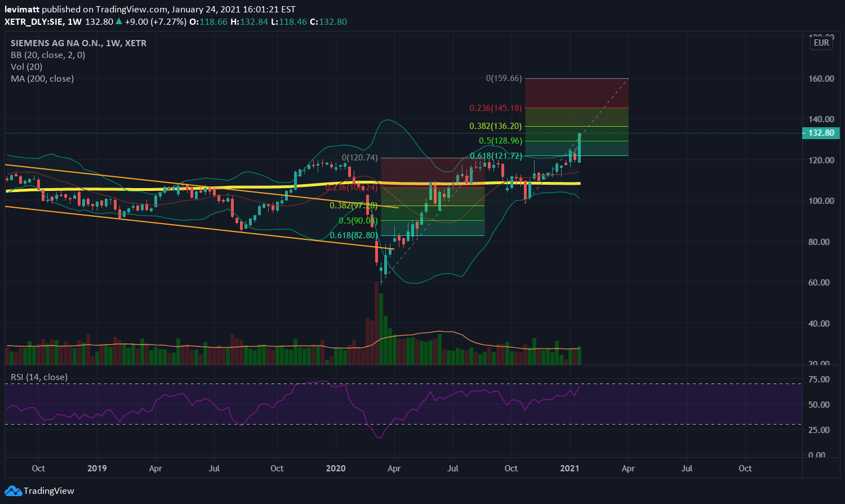Click the 0.618(121.72) Fibonacci level label
The image size is (845, 504).
click(497, 155)
